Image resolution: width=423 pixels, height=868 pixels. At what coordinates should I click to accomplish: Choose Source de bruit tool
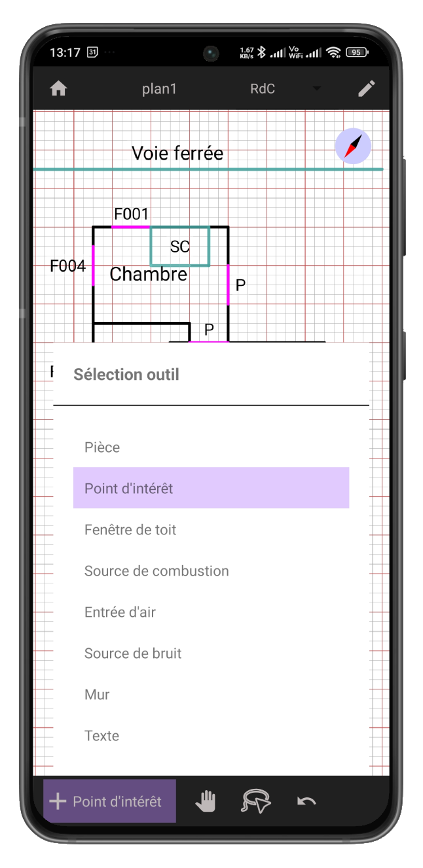click(x=133, y=653)
